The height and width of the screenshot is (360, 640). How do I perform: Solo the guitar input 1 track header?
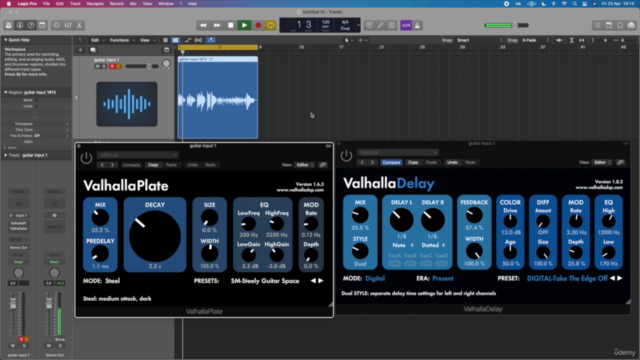(104, 66)
